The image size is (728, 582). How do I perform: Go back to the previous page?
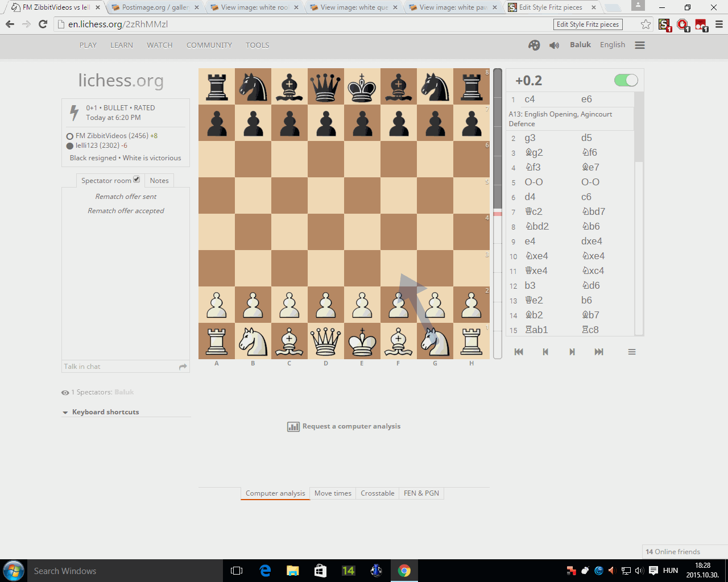10,24
